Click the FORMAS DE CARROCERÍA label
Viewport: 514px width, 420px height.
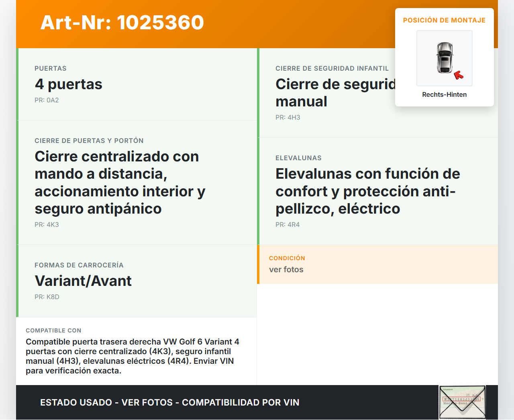79,265
